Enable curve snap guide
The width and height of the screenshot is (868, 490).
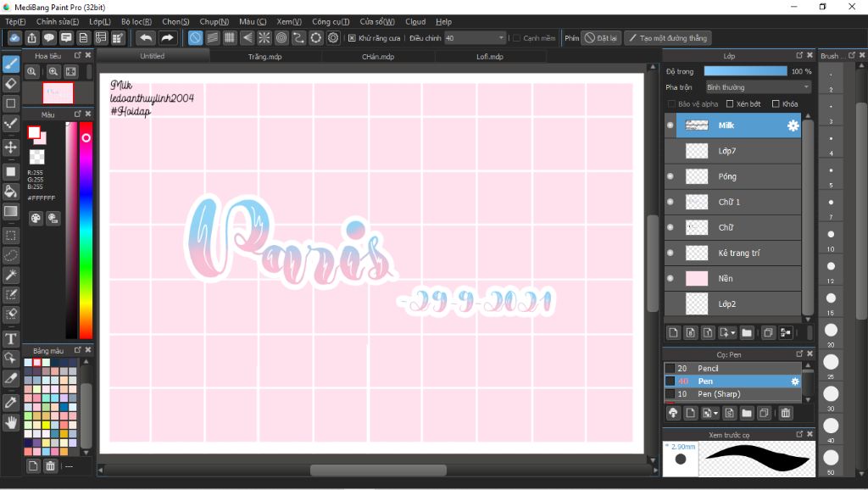298,37
